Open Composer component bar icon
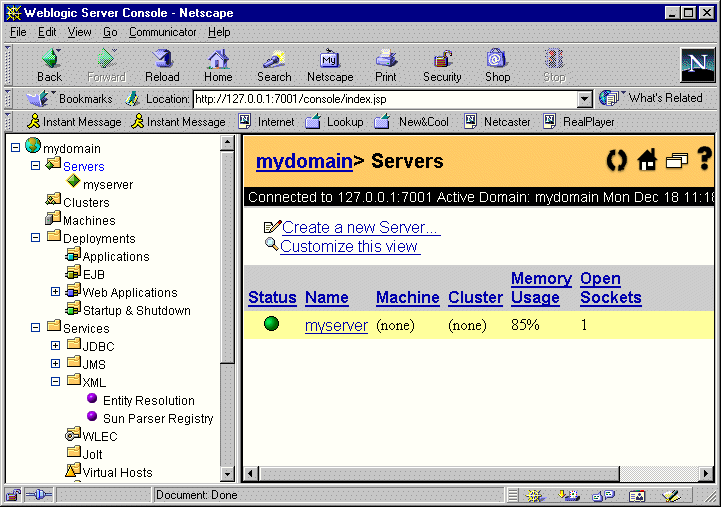The width and height of the screenshot is (721, 507). point(671,496)
